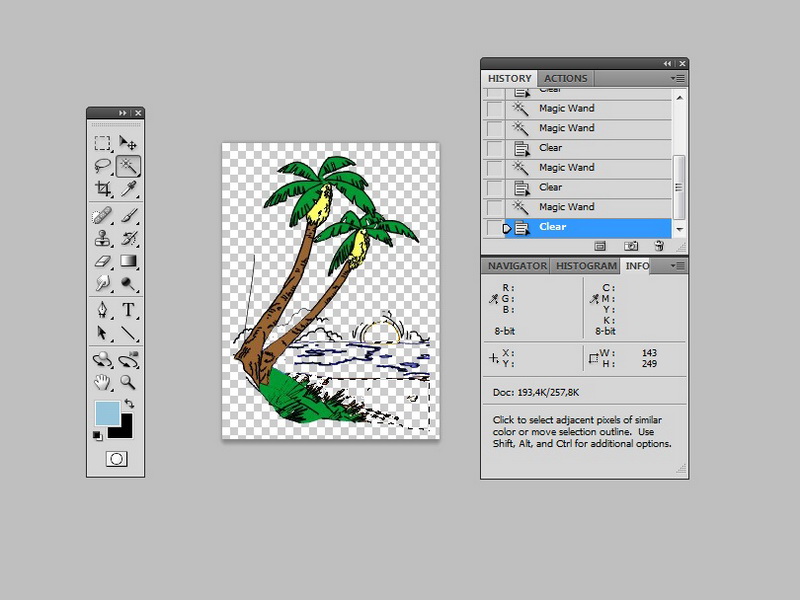Open the RGB readout eyedropper options
Image resolution: width=800 pixels, height=600 pixels.
[x=493, y=299]
